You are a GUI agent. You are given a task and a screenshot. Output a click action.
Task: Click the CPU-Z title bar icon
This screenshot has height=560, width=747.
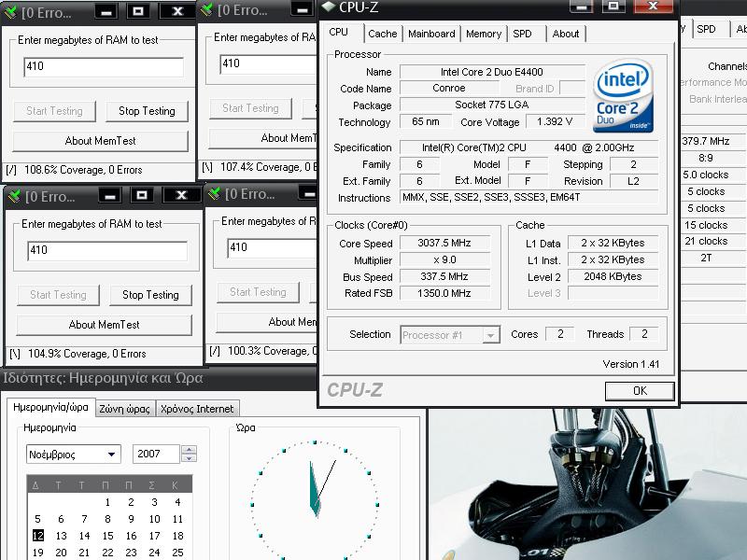point(329,7)
